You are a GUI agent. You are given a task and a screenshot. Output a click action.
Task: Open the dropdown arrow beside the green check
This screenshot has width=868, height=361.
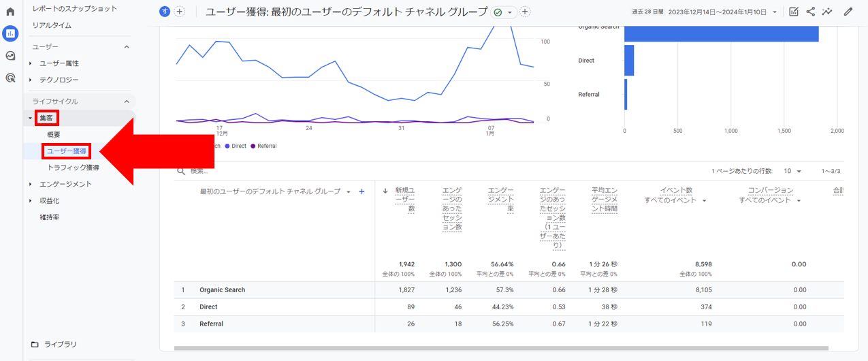pyautogui.click(x=509, y=12)
